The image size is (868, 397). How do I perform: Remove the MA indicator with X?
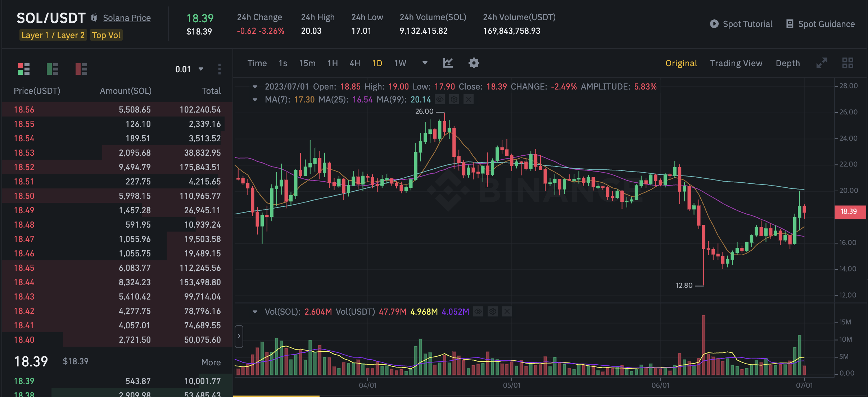tap(468, 99)
